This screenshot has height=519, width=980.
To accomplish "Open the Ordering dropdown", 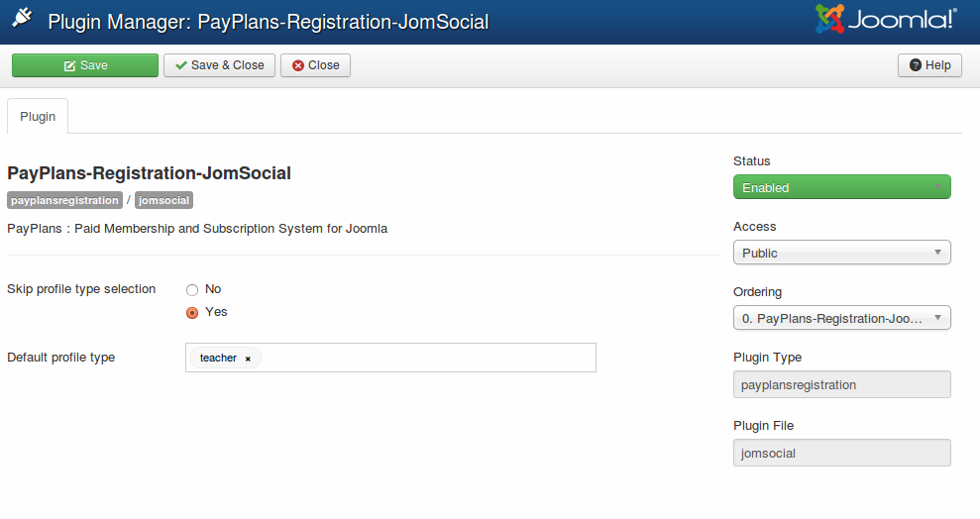I will point(842,318).
